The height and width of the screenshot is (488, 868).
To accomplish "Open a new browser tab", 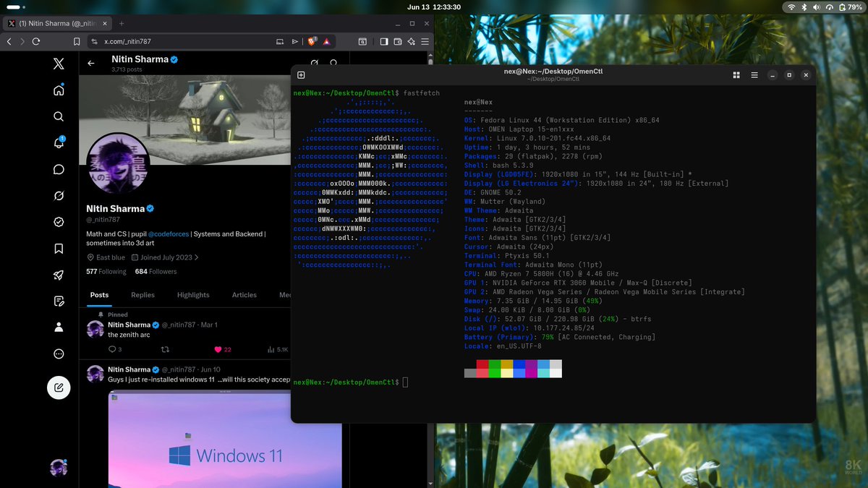I will point(121,24).
